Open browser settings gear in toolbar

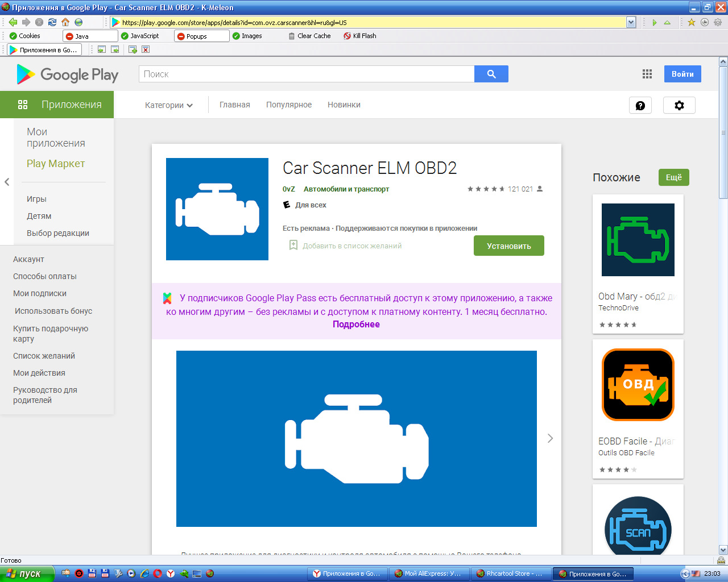pos(718,22)
